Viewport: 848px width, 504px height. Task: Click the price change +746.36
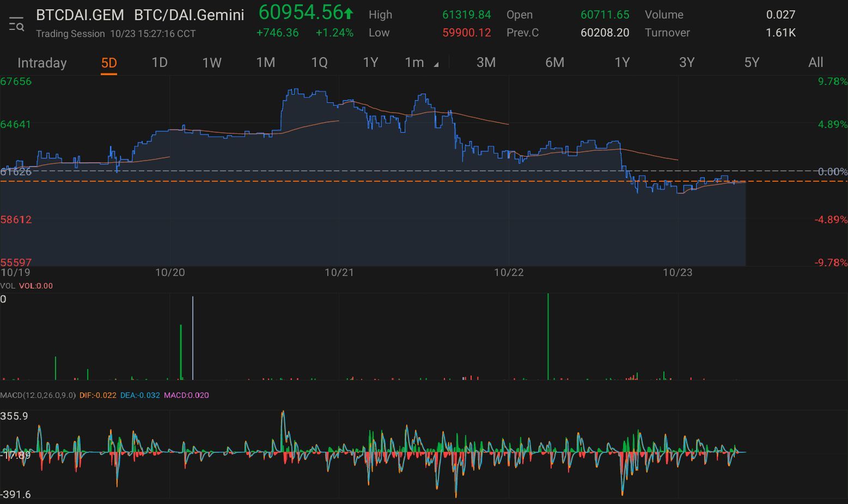277,33
